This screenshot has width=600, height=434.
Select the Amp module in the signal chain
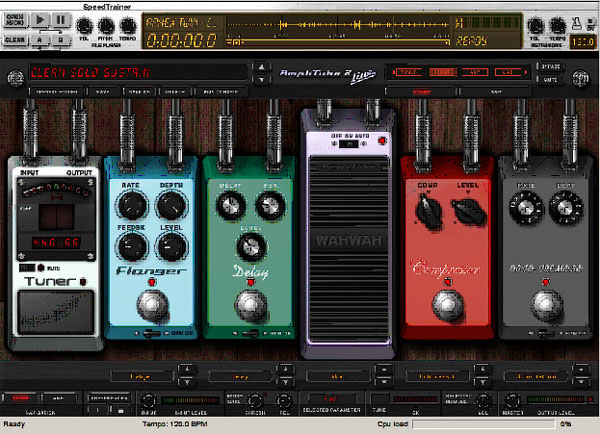[475, 72]
